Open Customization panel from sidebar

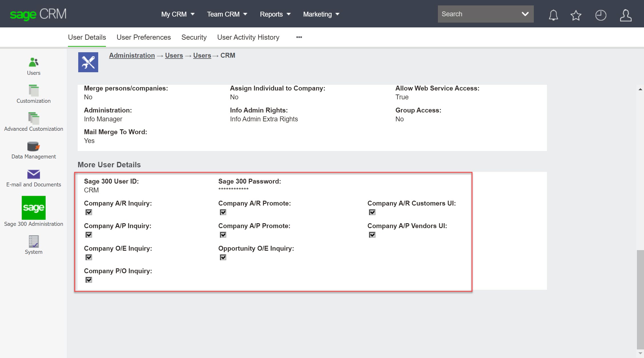pos(33,94)
